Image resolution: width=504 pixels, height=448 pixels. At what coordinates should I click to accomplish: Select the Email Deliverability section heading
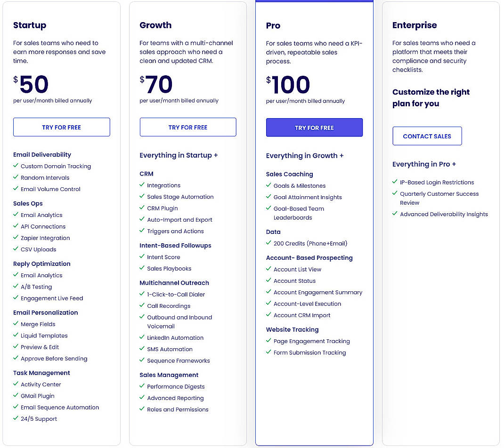point(42,155)
